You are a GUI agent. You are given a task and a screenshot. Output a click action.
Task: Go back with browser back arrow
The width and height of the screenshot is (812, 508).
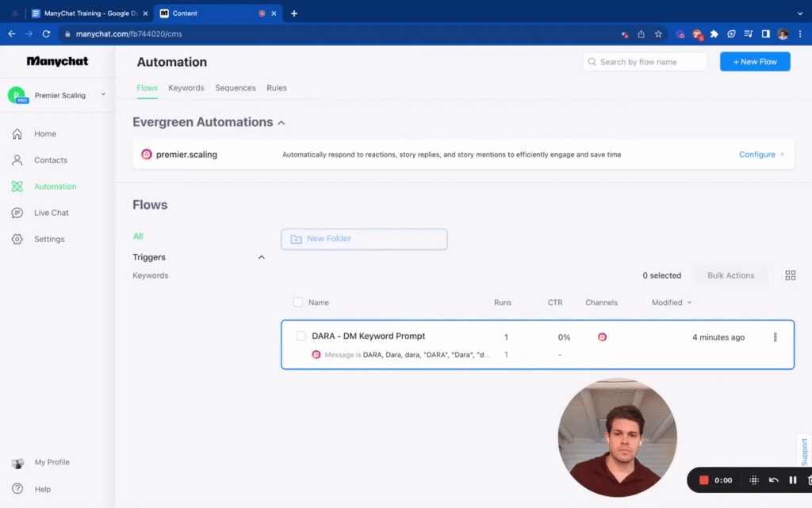click(x=11, y=33)
